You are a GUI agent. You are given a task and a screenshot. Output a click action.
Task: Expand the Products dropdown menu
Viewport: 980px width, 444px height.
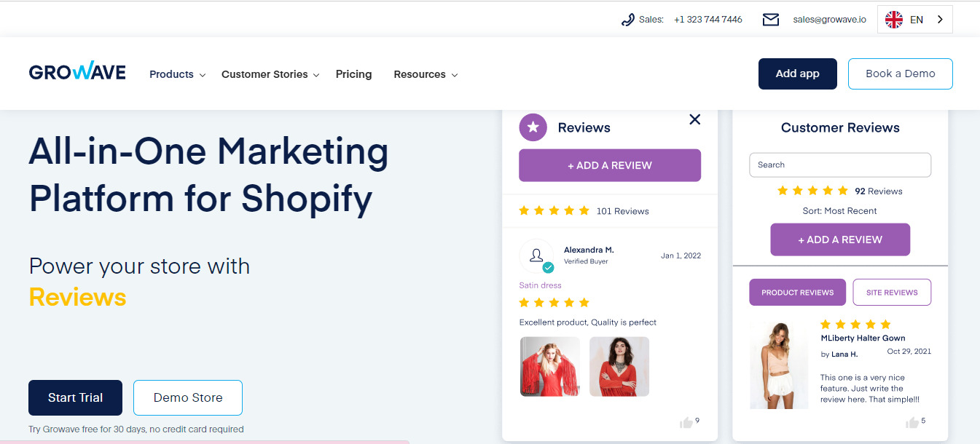[177, 74]
